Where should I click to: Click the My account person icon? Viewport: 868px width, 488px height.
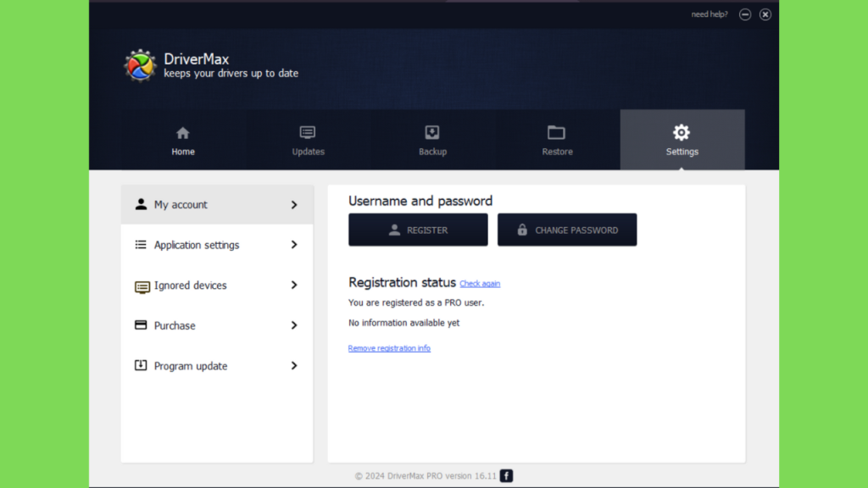[141, 204]
